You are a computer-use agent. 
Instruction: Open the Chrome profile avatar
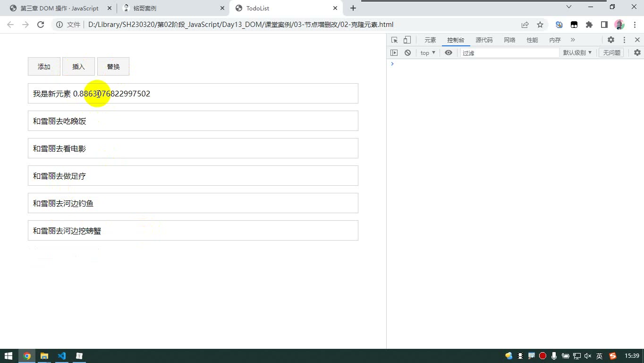coord(619,25)
